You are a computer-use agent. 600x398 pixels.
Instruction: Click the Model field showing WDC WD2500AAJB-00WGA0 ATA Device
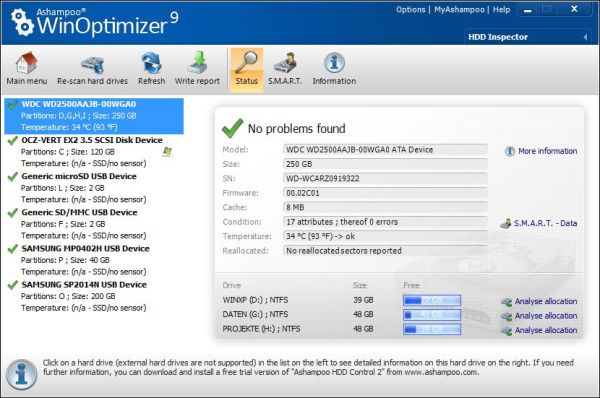[x=385, y=150]
